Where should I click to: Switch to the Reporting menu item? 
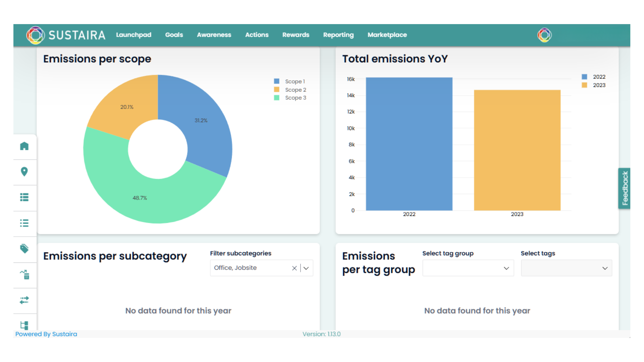pyautogui.click(x=338, y=35)
